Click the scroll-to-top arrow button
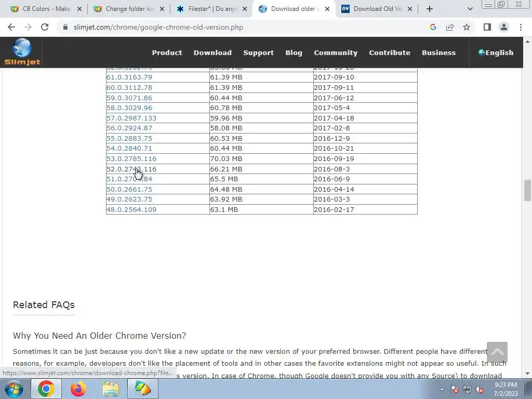The image size is (532, 399). [497, 352]
